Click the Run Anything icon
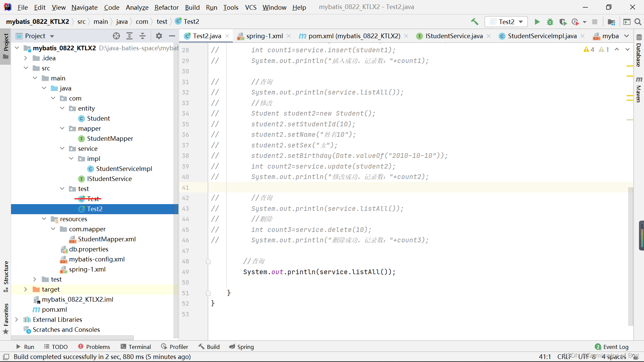 point(627,22)
